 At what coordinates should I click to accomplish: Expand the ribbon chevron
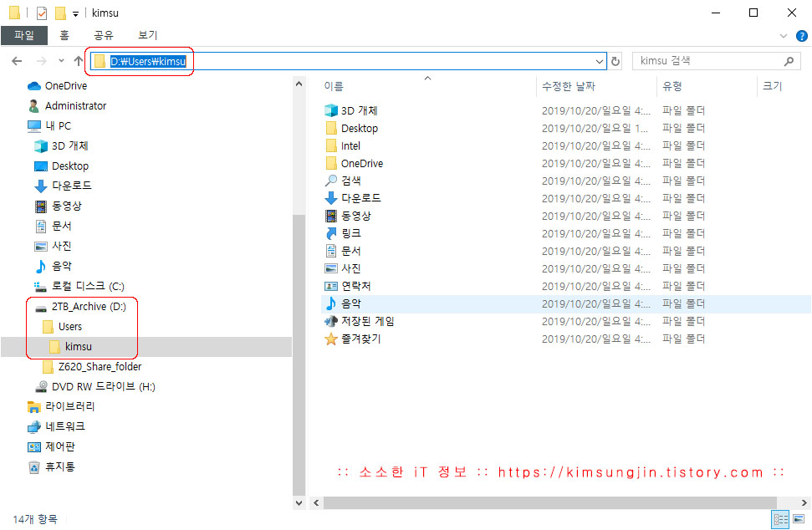coord(784,36)
